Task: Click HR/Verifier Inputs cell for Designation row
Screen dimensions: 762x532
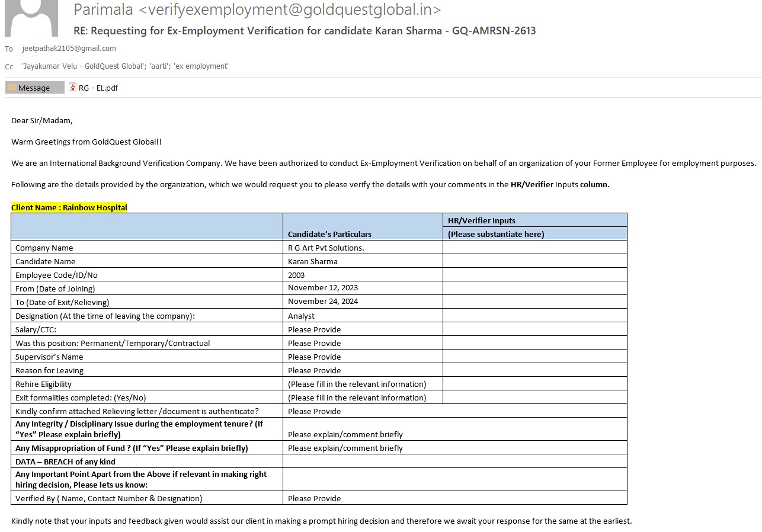Action: (534, 316)
